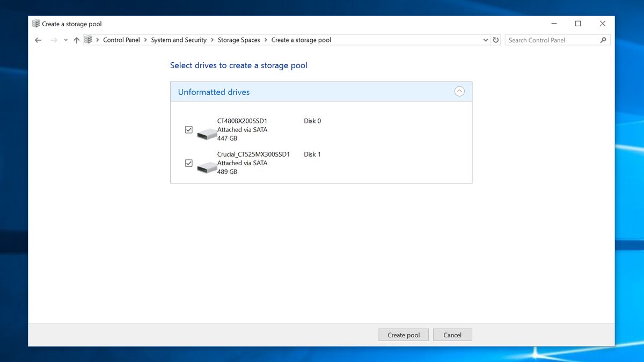
Task: Click the search magnifier icon
Action: click(x=603, y=40)
